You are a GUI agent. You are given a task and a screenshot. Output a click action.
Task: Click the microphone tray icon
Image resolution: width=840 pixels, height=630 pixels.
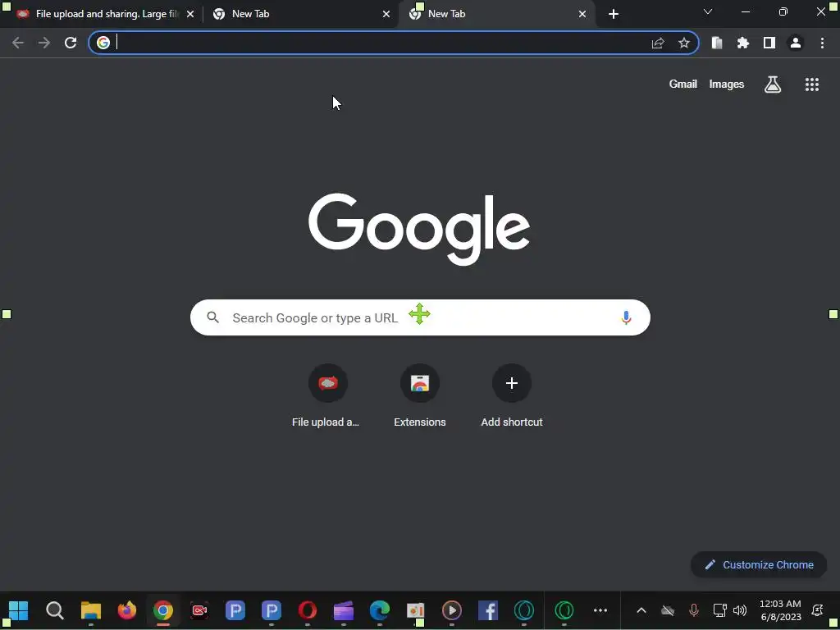click(694, 610)
